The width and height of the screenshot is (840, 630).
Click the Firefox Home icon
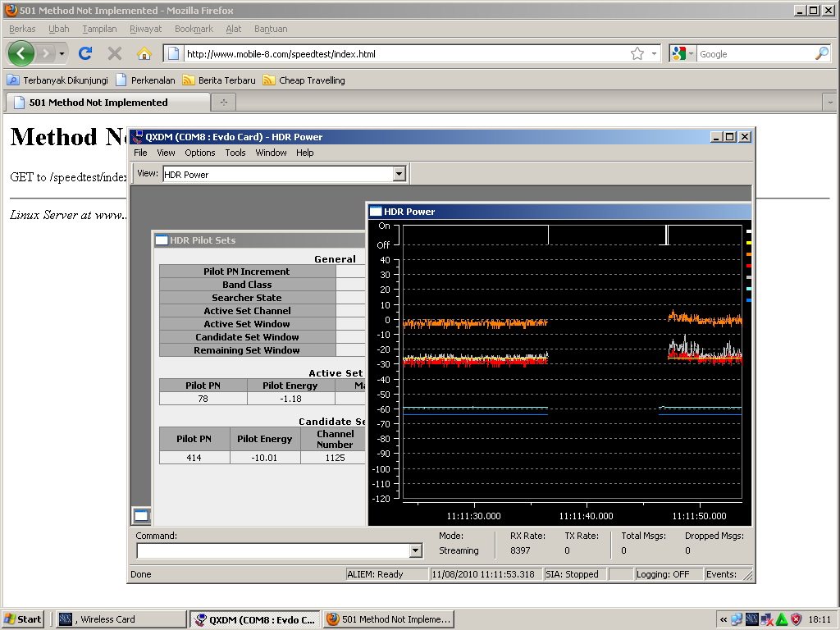144,53
